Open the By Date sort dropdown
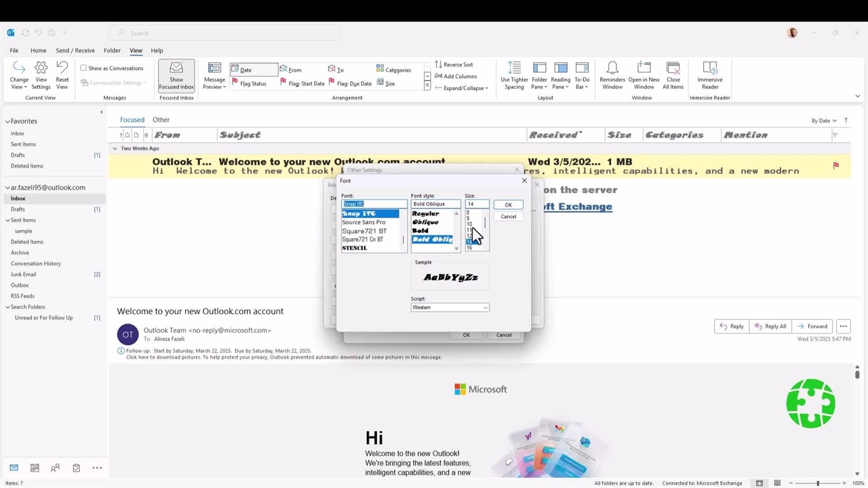Image resolution: width=868 pixels, height=488 pixels. 824,121
